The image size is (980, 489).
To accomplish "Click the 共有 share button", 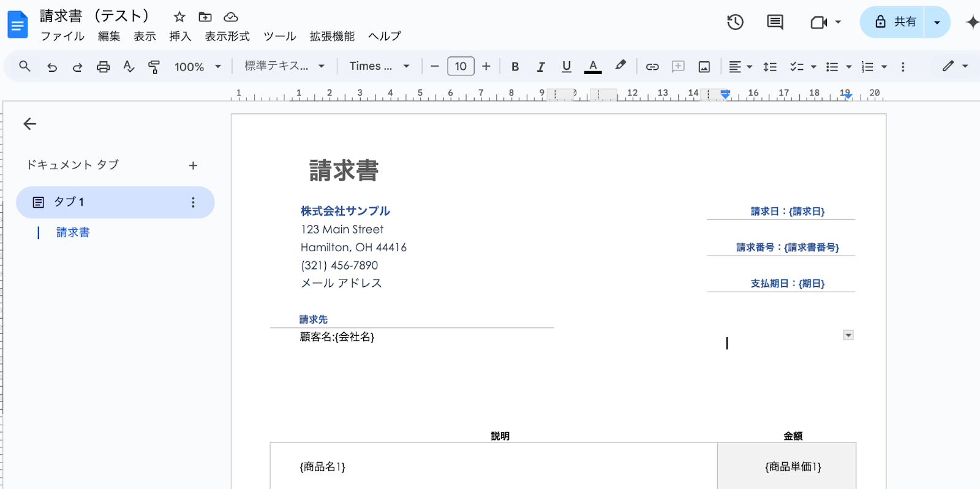I will (894, 22).
